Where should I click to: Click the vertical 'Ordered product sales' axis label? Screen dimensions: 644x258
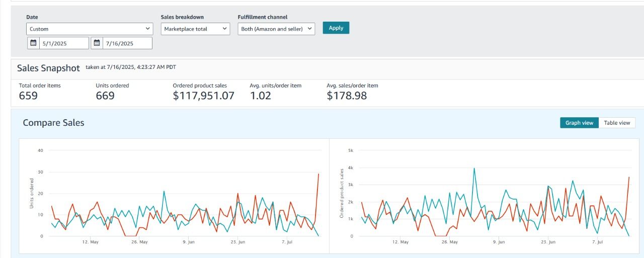tap(342, 193)
